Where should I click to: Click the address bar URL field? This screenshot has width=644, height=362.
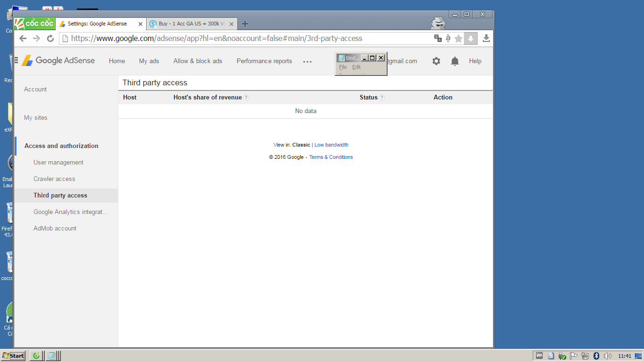245,38
